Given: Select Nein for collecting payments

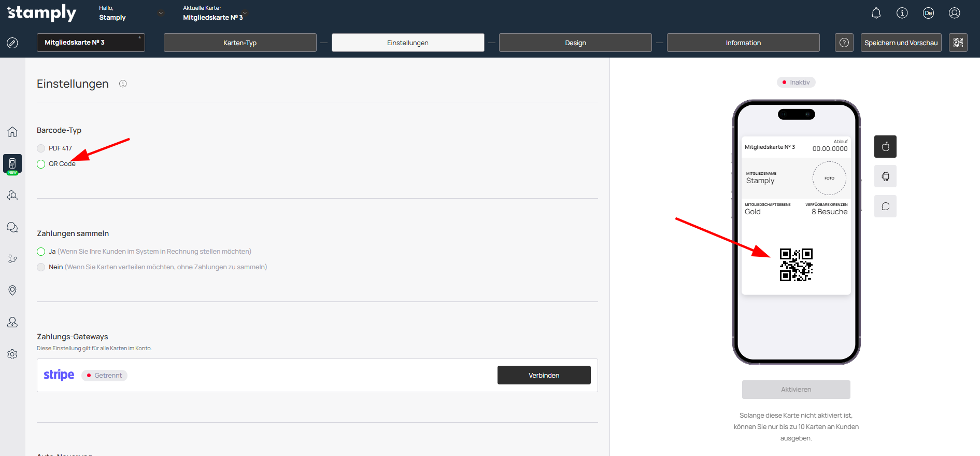Looking at the screenshot, I should click(x=41, y=267).
